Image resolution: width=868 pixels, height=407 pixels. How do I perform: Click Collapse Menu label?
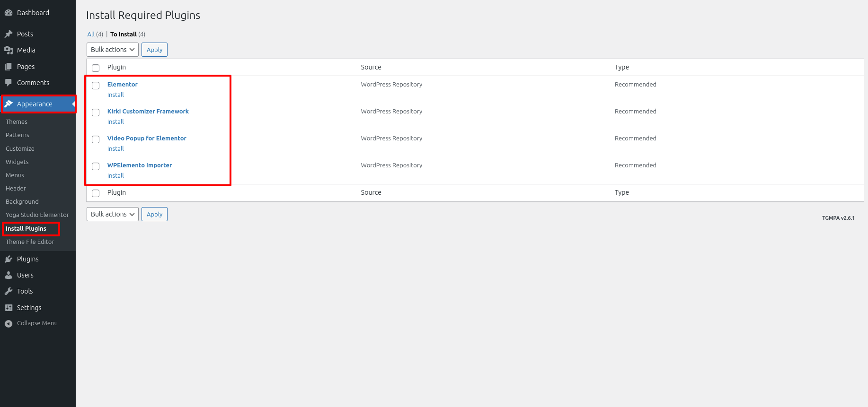point(37,323)
